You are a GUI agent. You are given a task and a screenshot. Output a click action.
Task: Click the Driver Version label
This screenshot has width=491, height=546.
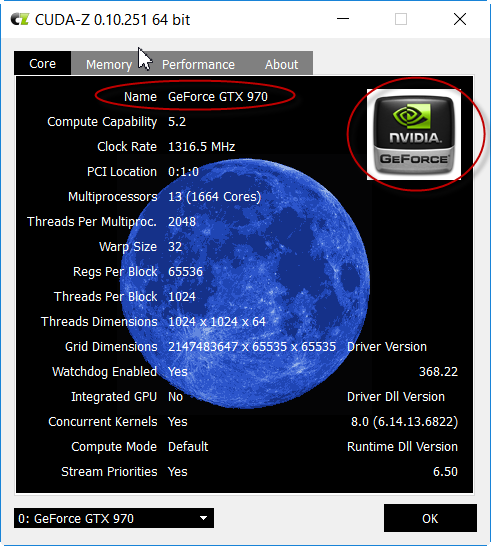click(387, 347)
